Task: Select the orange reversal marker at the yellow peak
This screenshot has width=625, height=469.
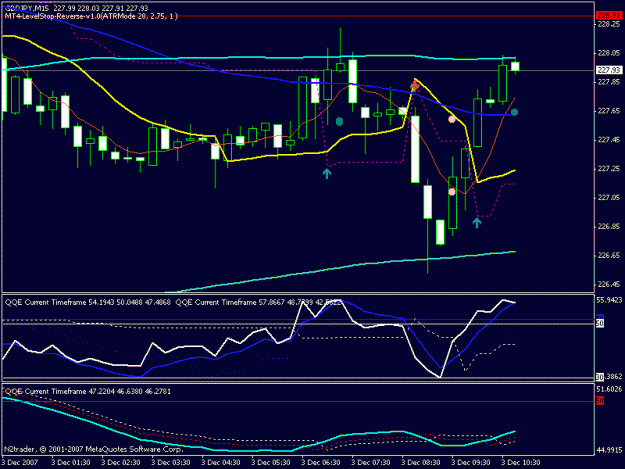Action: (x=415, y=85)
